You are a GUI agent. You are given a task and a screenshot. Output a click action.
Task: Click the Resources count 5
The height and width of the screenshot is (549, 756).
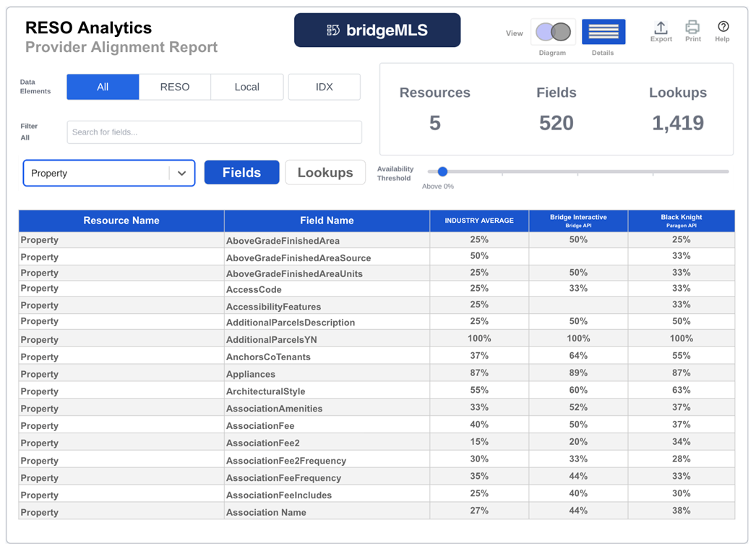(x=435, y=123)
